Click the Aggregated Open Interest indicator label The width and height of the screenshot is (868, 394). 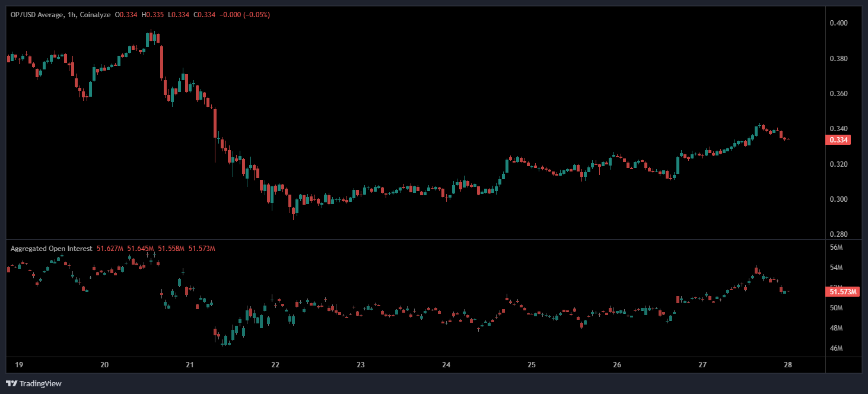coord(51,249)
